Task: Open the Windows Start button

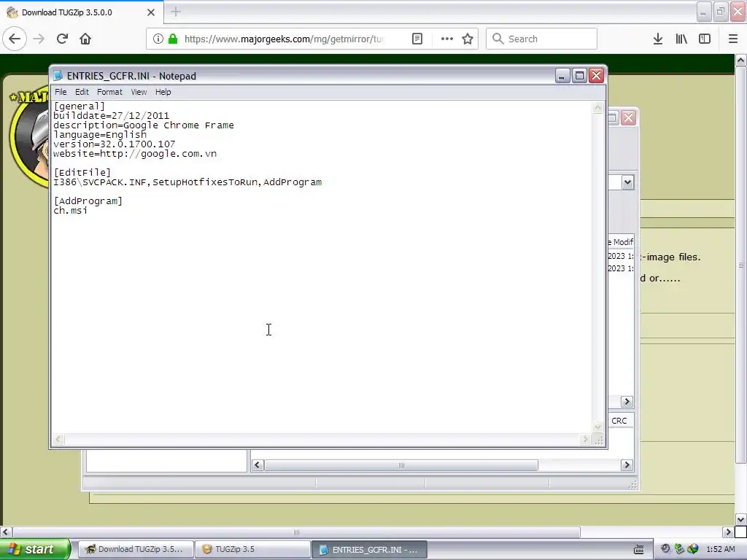Action: tap(35, 549)
